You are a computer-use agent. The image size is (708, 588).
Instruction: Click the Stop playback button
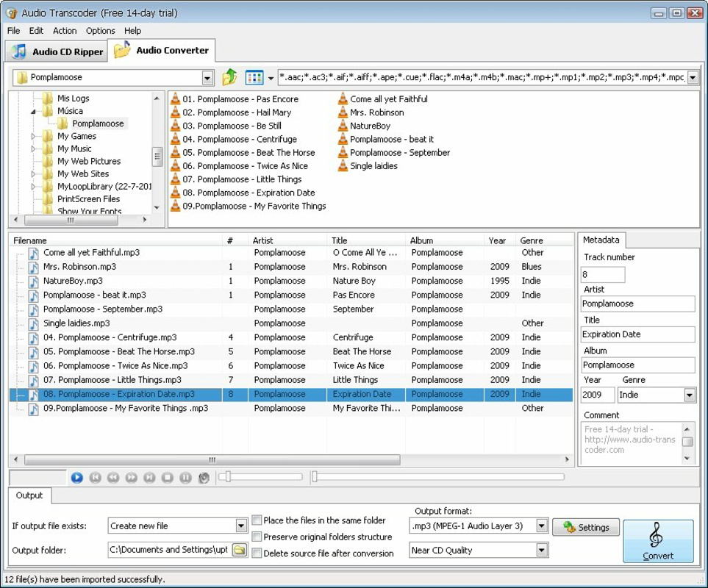click(168, 478)
